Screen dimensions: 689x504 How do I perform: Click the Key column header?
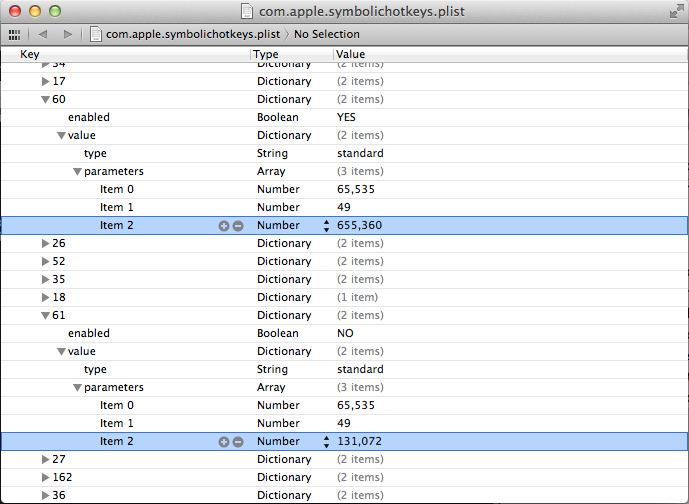pos(126,54)
